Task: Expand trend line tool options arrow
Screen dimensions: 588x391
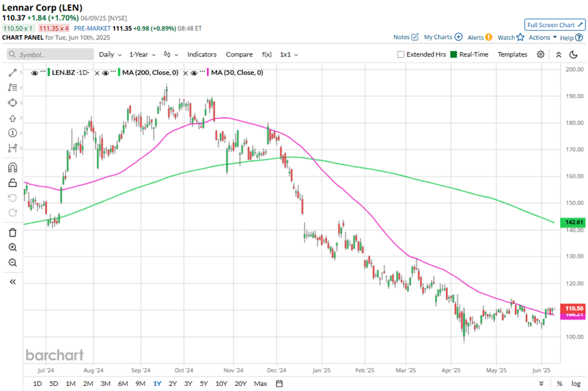Action: point(21,73)
